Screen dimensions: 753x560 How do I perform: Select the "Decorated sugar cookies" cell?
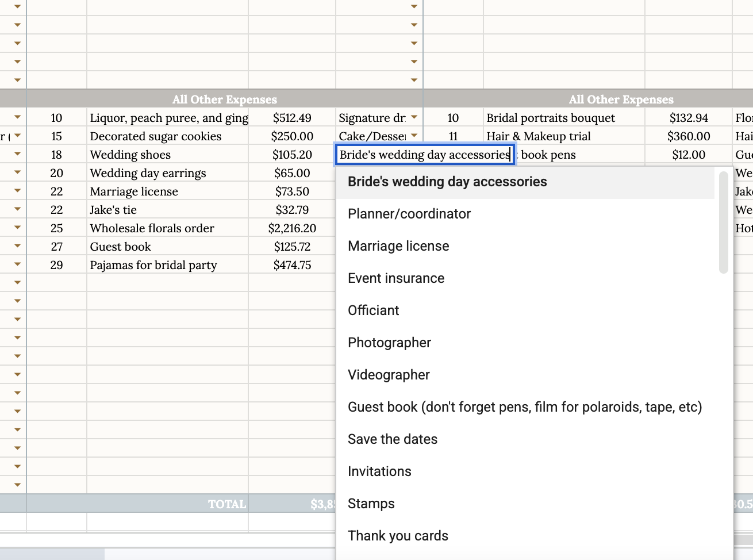pyautogui.click(x=168, y=136)
